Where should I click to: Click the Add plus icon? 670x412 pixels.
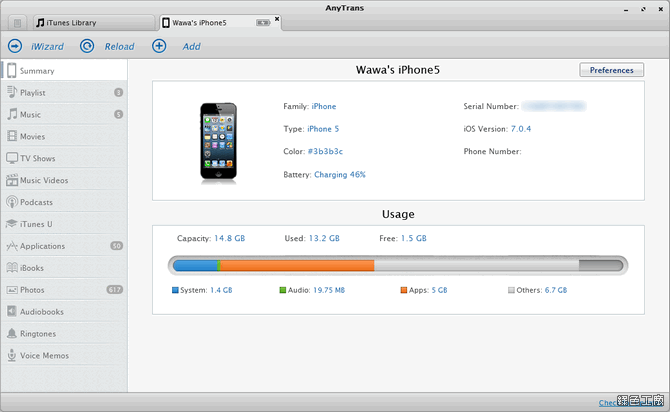pyautogui.click(x=159, y=46)
